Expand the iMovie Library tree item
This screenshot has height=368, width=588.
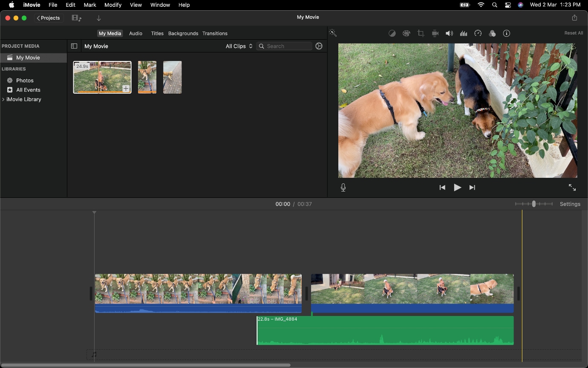3,99
